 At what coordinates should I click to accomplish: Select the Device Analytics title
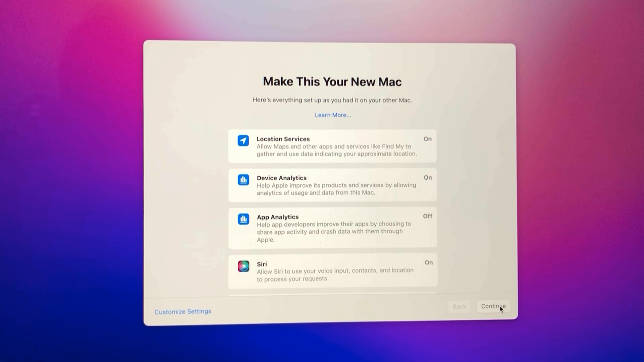tap(281, 178)
